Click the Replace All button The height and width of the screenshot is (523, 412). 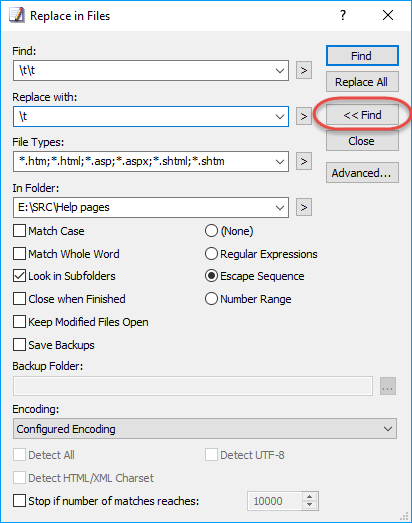[x=362, y=82]
